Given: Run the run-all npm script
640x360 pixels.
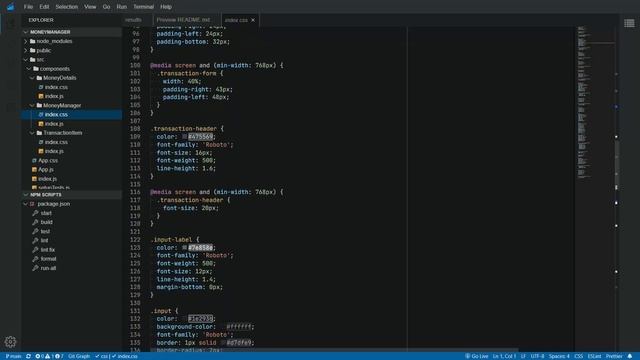Looking at the screenshot, I should pyautogui.click(x=48, y=268).
